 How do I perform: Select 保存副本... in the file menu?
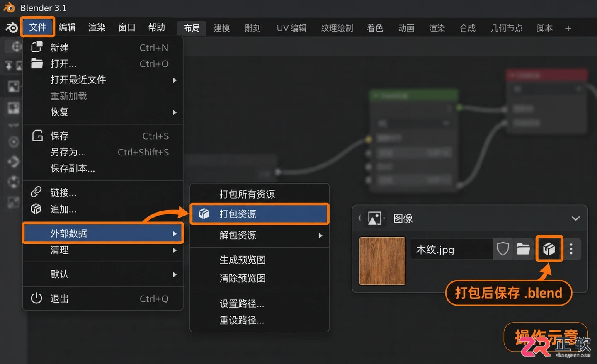pos(103,168)
